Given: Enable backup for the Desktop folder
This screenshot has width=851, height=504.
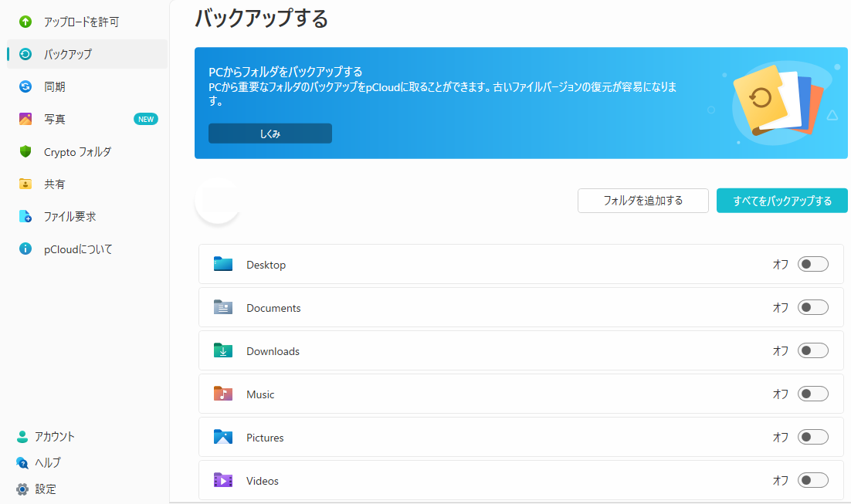Looking at the screenshot, I should [813, 264].
